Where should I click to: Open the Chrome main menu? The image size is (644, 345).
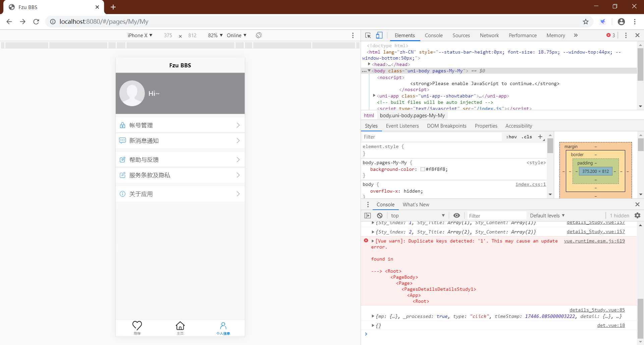click(x=635, y=21)
